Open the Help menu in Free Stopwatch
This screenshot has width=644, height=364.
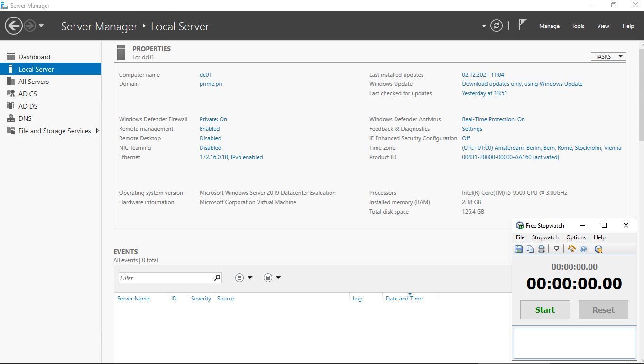(x=599, y=237)
